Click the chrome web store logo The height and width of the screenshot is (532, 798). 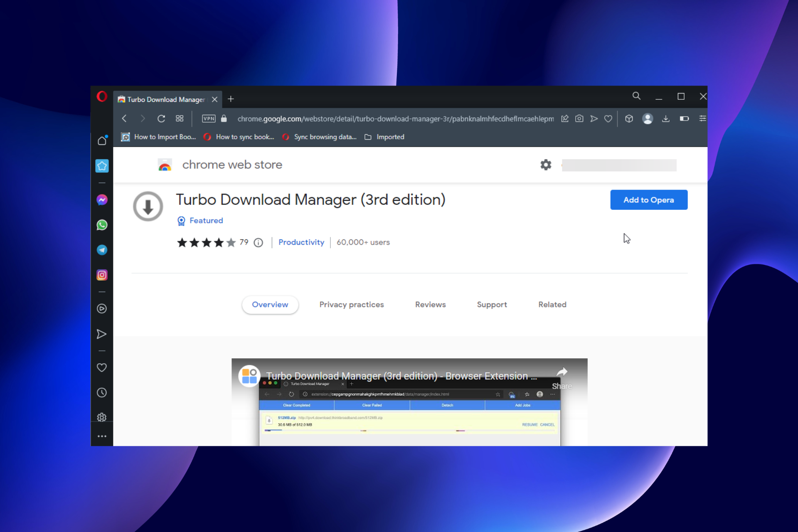(220, 165)
